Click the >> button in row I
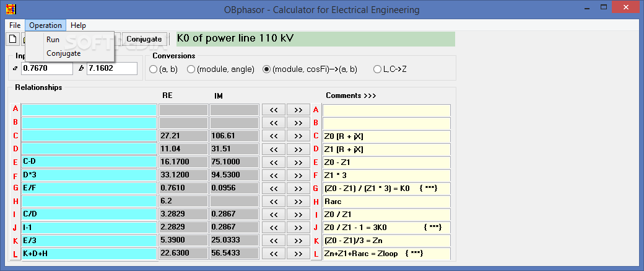Image resolution: width=644 pixels, height=271 pixels. pos(298,215)
